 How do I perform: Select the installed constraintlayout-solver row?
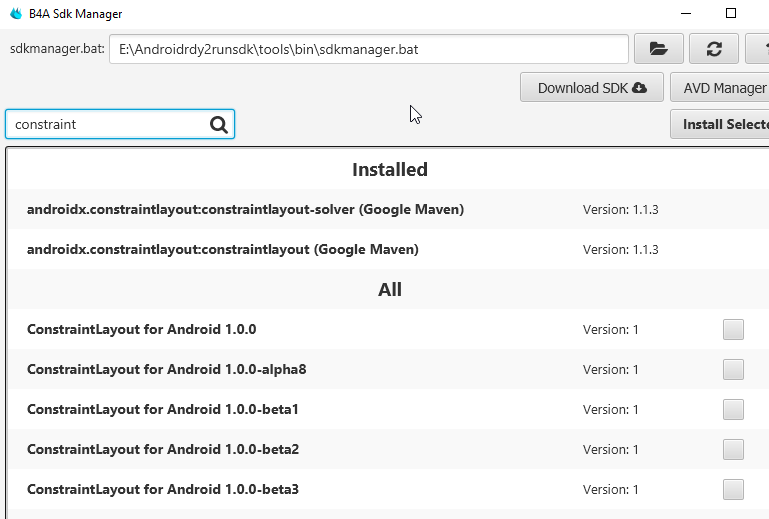click(245, 209)
